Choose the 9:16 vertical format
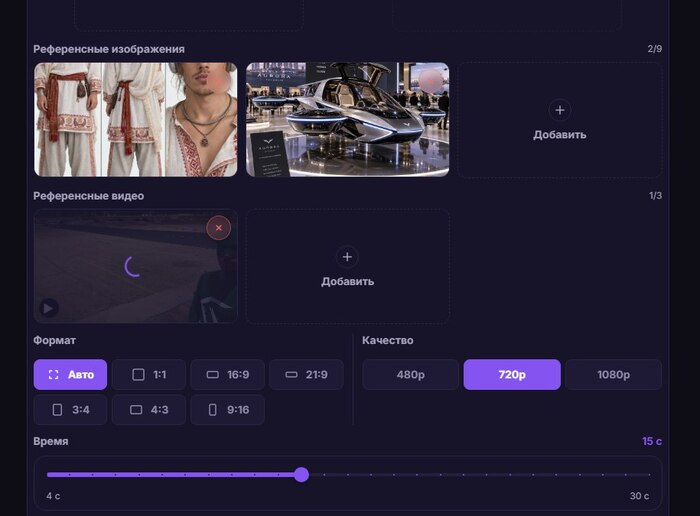This screenshot has height=516, width=700. 227,410
